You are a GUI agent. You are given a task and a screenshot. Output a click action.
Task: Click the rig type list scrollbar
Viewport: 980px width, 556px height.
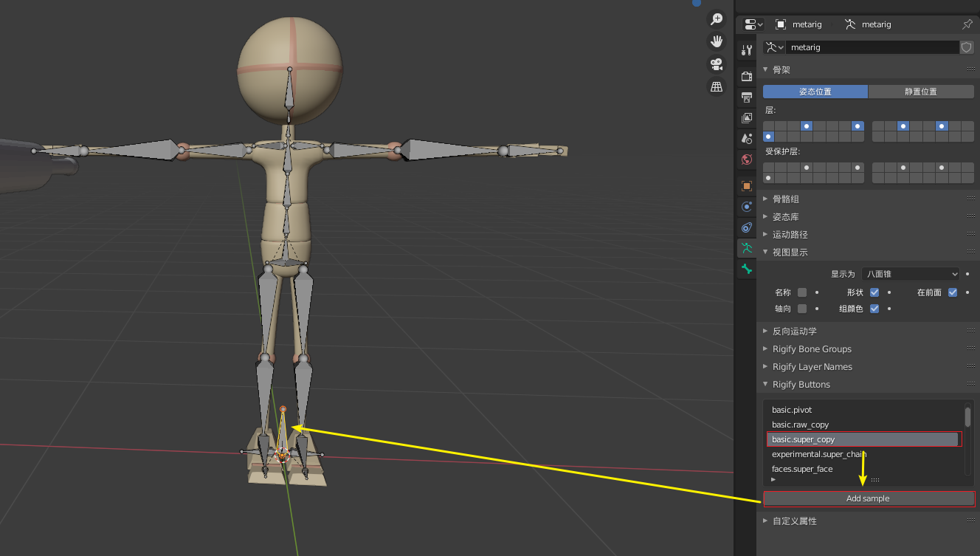point(967,416)
